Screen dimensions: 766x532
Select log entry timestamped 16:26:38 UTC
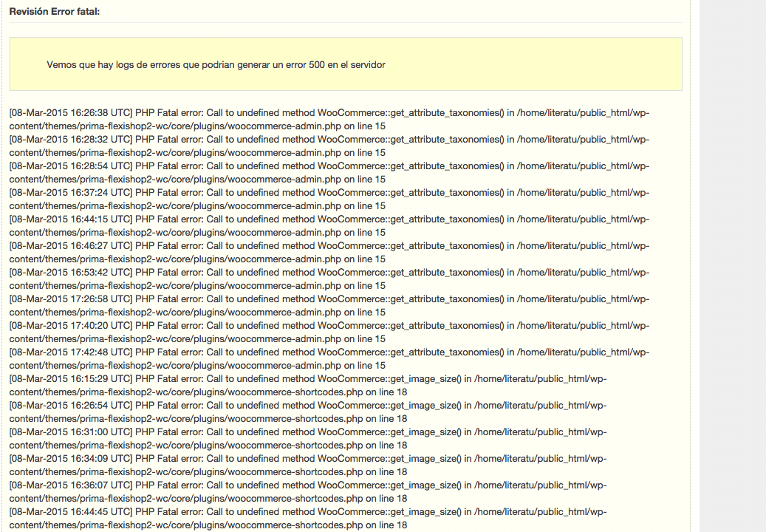329,119
